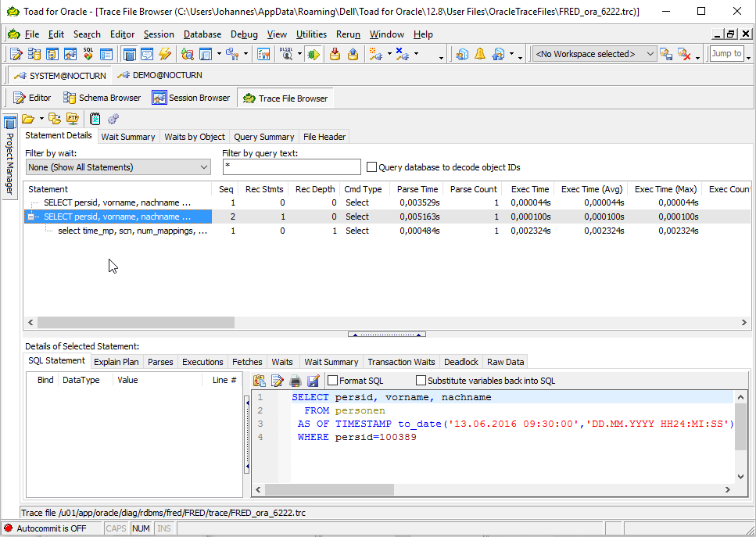Click the gears options icon in trace toolbar
The image size is (756, 537).
click(113, 119)
